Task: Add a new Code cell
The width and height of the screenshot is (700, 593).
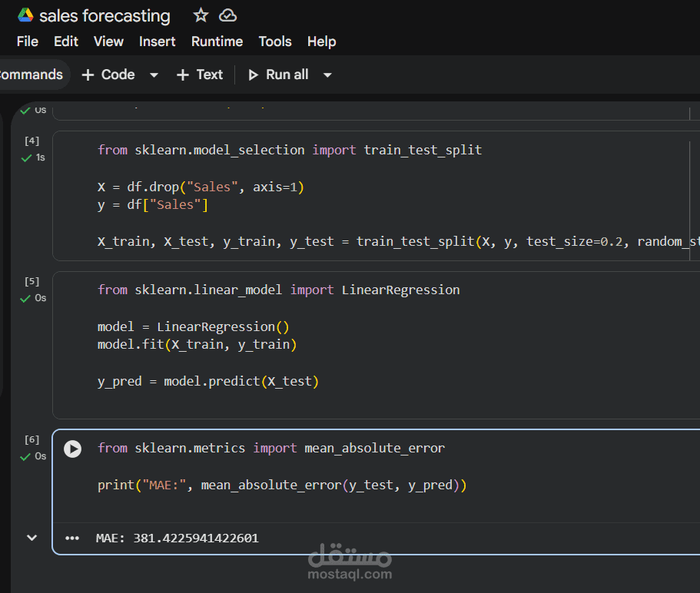Action: pyautogui.click(x=109, y=75)
